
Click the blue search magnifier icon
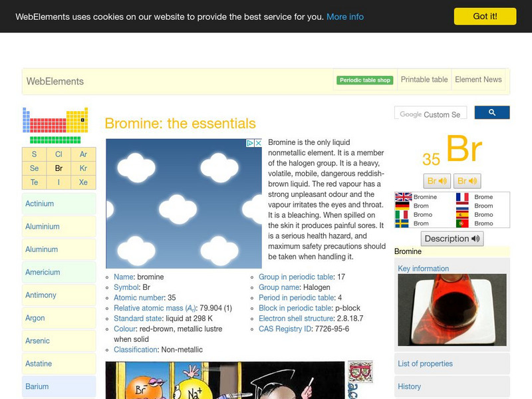[x=492, y=112]
